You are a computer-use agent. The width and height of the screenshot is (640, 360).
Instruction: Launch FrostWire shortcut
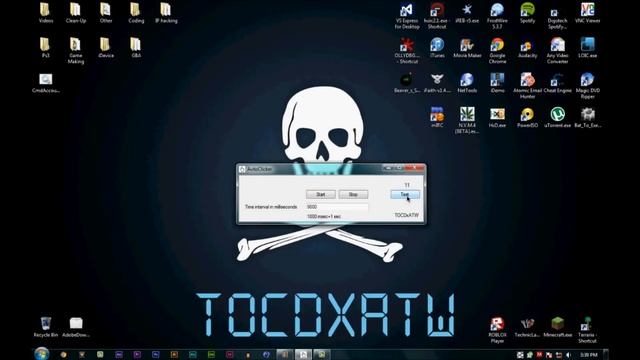pyautogui.click(x=497, y=16)
